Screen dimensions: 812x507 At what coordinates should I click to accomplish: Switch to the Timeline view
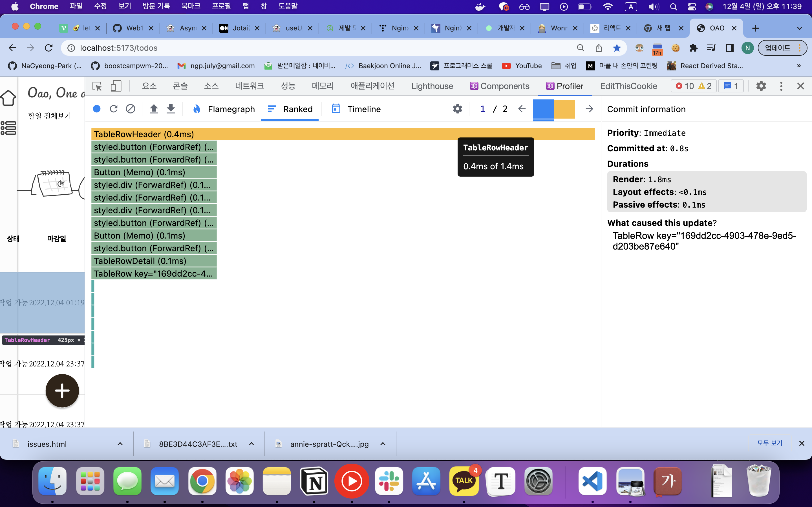(356, 109)
